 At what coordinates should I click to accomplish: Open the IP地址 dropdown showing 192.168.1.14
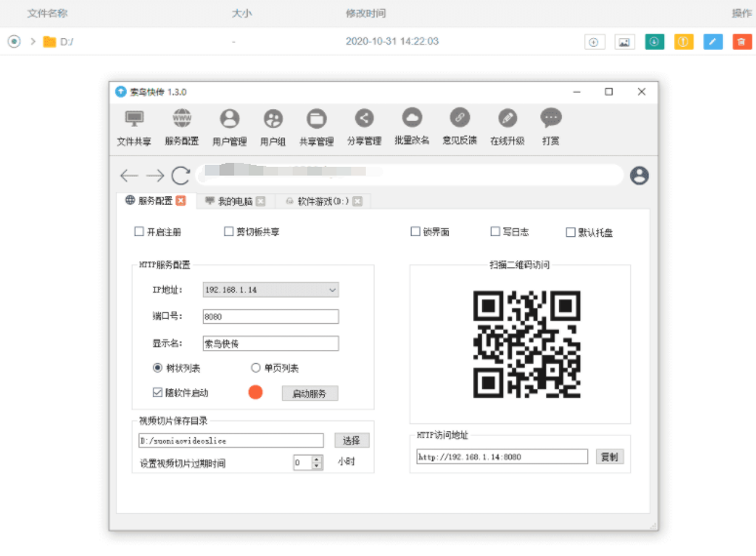tap(270, 290)
